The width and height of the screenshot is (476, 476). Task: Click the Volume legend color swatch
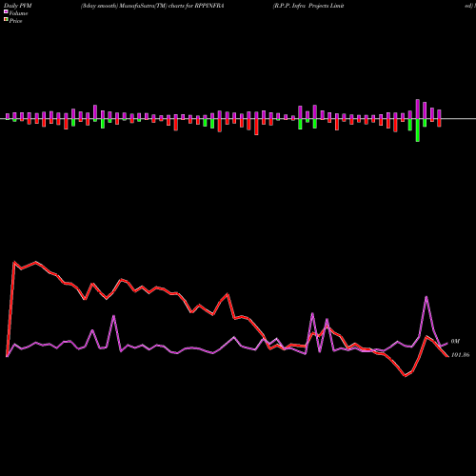6,11
